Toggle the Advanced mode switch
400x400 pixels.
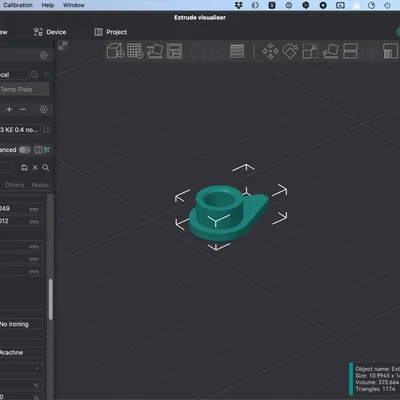point(25,150)
